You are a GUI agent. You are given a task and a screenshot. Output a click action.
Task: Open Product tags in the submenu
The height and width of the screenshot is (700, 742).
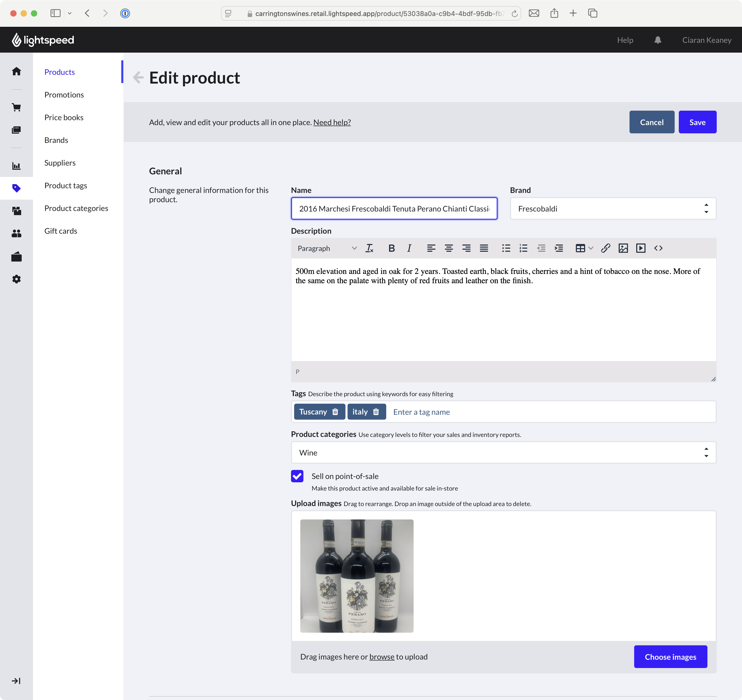66,185
